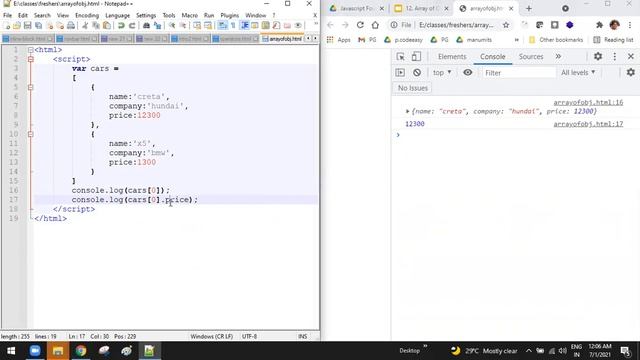
Task: Click the New file icon in Notepad++ toolbar
Action: tap(7, 26)
